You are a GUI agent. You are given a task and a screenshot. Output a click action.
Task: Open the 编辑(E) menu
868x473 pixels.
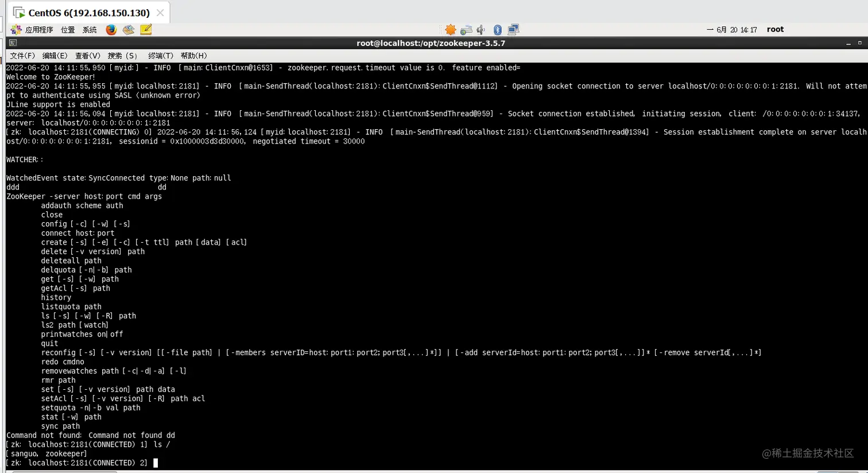tap(55, 56)
